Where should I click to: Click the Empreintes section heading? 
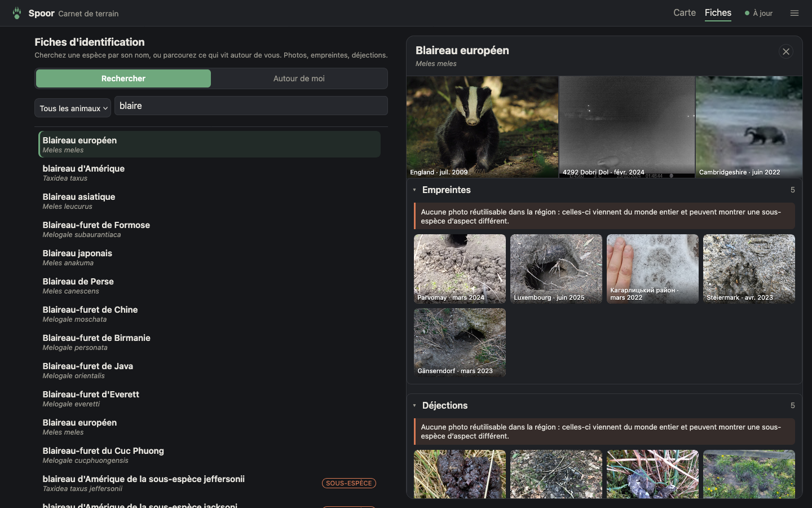(446, 190)
